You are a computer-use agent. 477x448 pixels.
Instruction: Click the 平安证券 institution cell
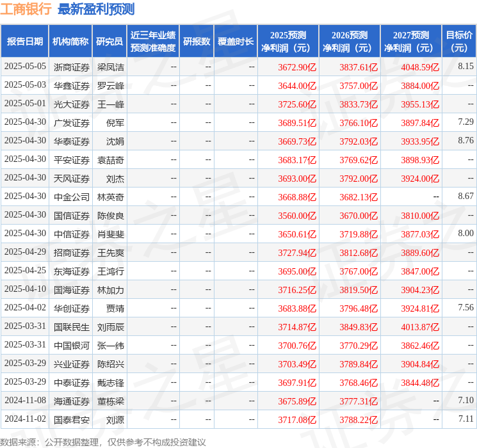click(x=72, y=160)
